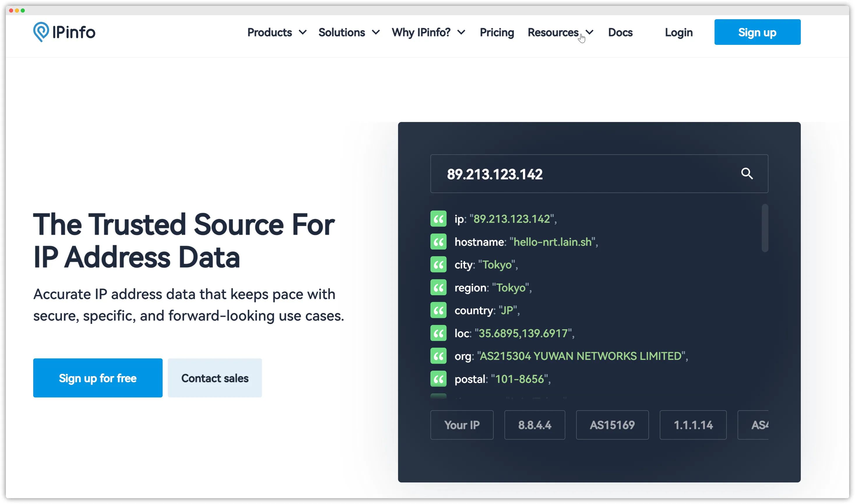Click the quote icon beside postal row

pyautogui.click(x=438, y=379)
